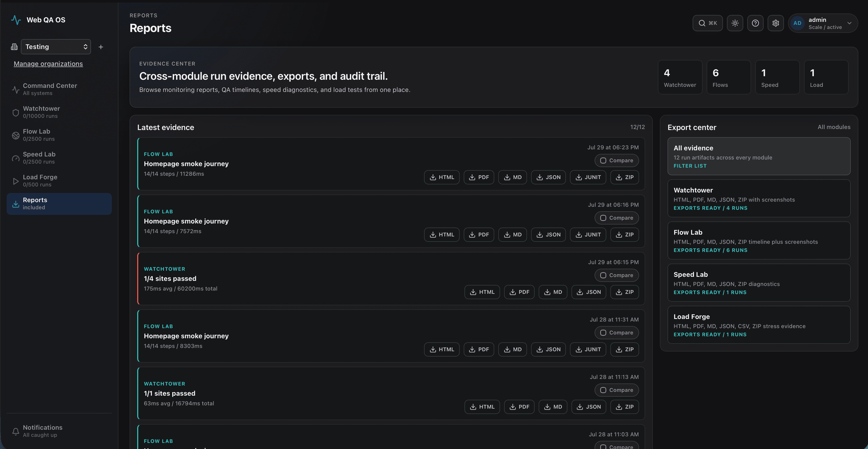Check Compare on the 06:16 PM run
Screen dimensions: 868x449
click(x=617, y=218)
